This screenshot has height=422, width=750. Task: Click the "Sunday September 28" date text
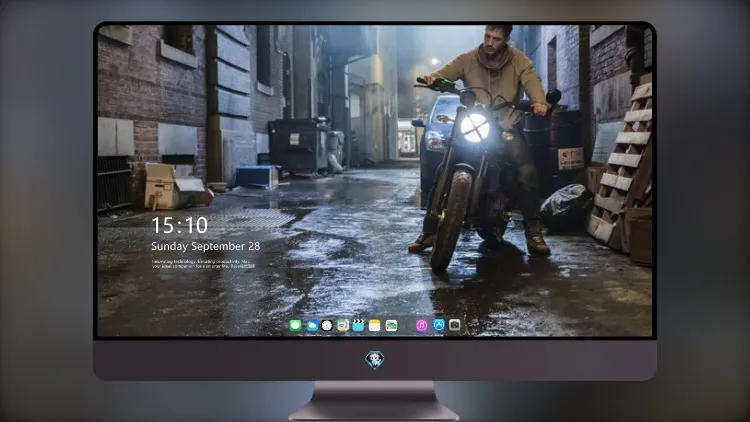coord(206,246)
